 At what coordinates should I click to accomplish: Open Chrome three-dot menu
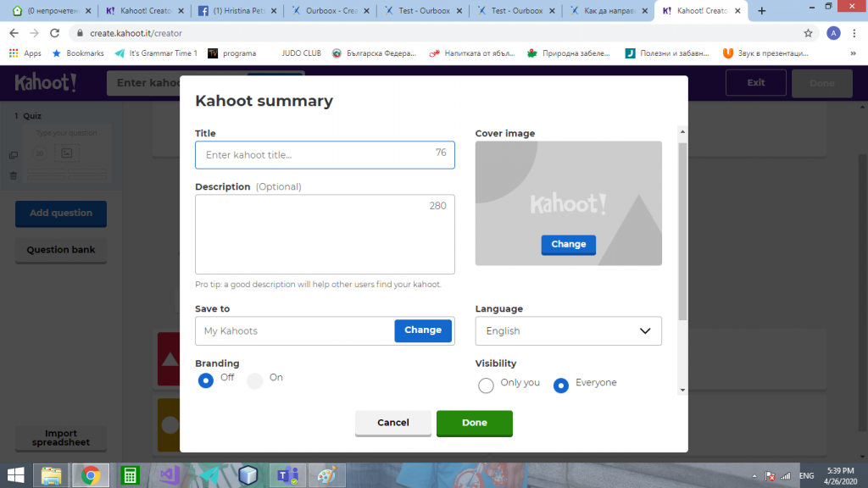[854, 33]
